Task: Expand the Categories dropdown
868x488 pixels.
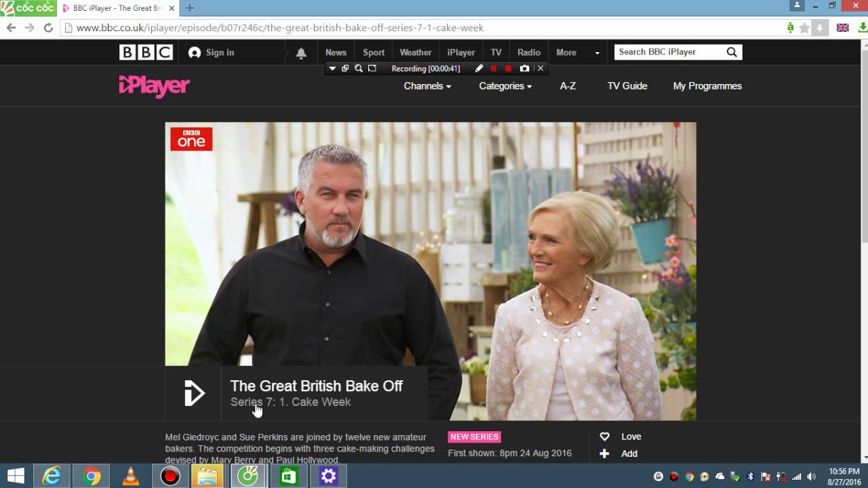Action: coord(505,86)
